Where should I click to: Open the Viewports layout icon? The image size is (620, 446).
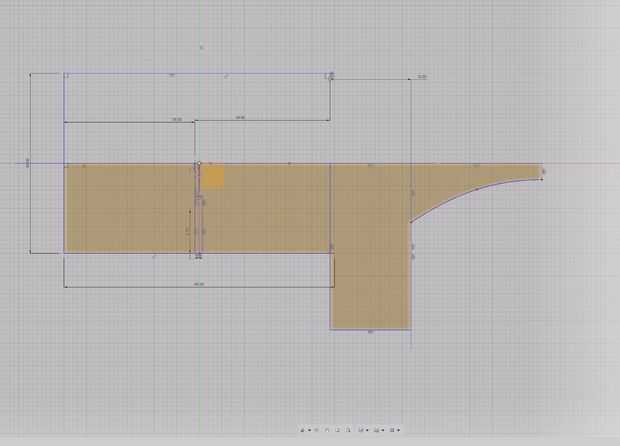[x=392, y=430]
